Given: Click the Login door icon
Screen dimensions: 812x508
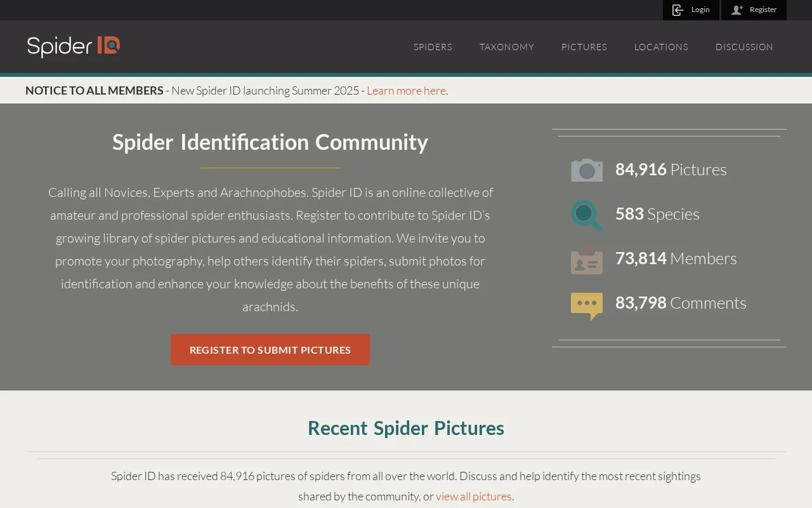Looking at the screenshot, I should point(678,10).
